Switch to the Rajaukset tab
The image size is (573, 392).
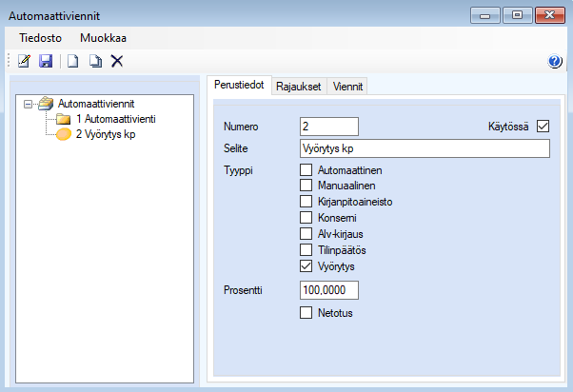tap(299, 87)
